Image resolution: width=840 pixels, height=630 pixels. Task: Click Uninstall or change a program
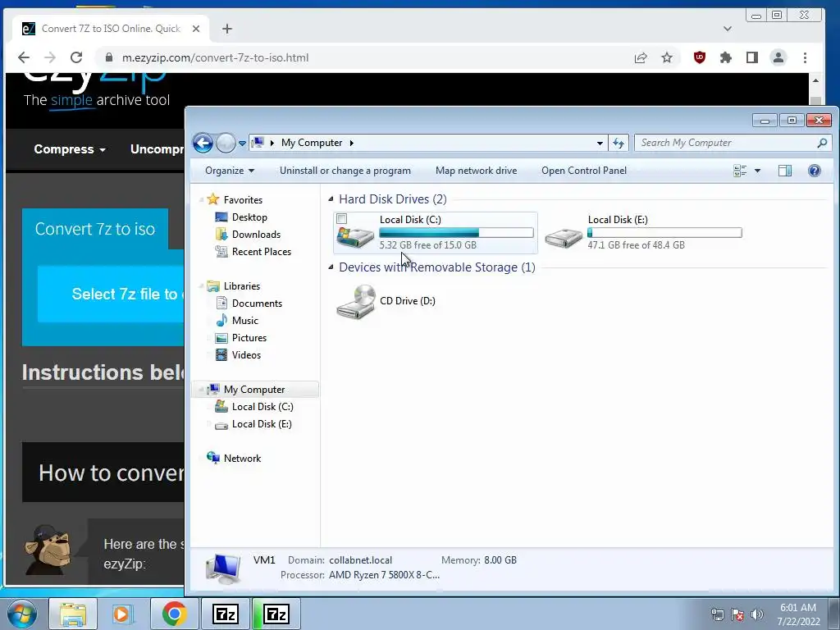click(345, 171)
